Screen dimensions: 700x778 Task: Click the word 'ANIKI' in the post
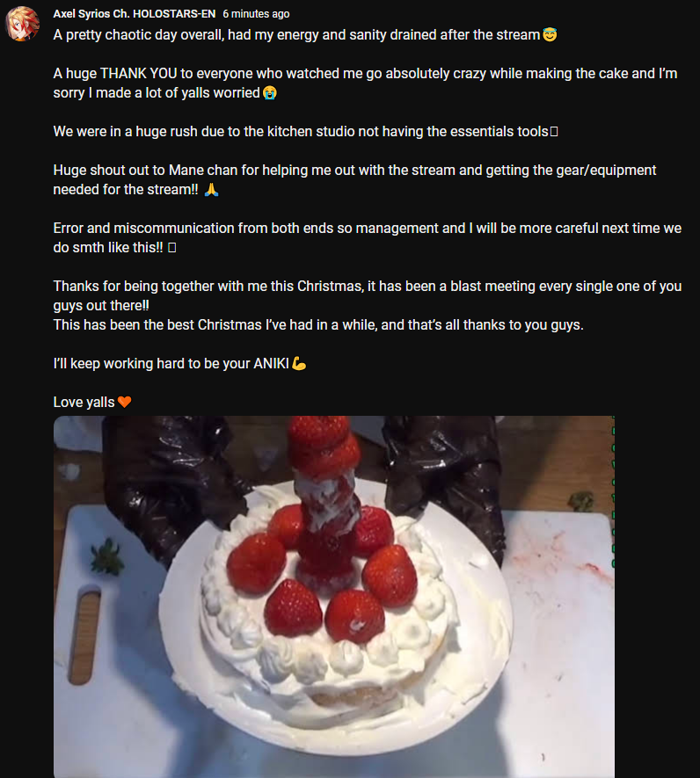[x=271, y=364]
